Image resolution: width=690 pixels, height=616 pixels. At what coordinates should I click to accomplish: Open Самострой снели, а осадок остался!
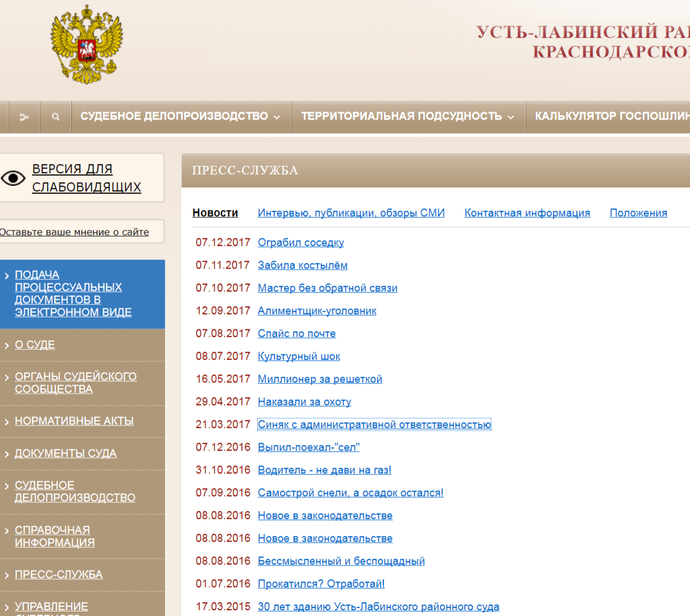pyautogui.click(x=350, y=493)
